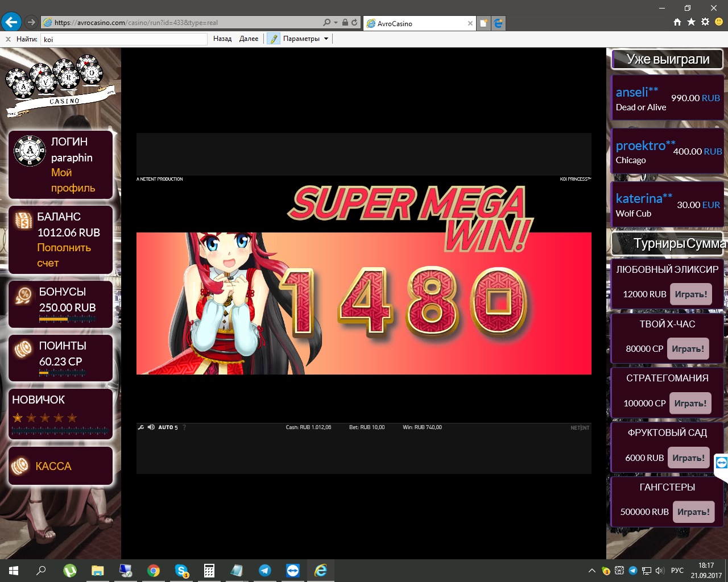The image size is (728, 582).
Task: Toggle the find highlighter pen icon
Action: pos(274,39)
